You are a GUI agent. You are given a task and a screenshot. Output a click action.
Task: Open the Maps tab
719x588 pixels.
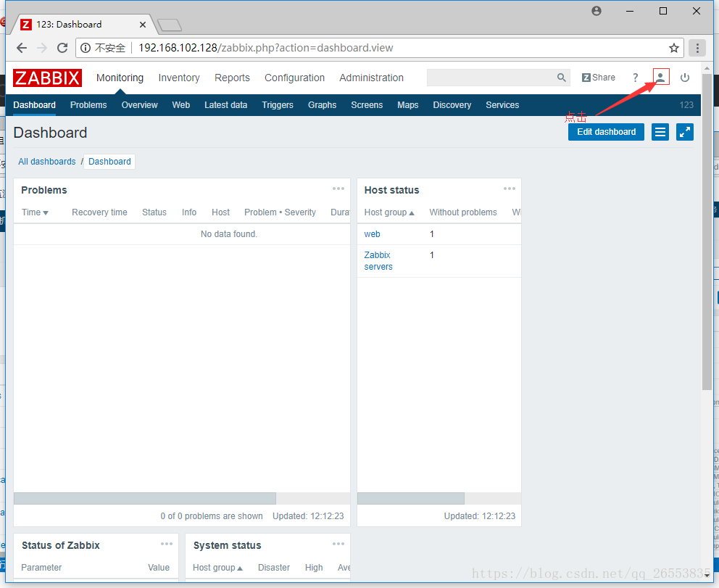407,105
